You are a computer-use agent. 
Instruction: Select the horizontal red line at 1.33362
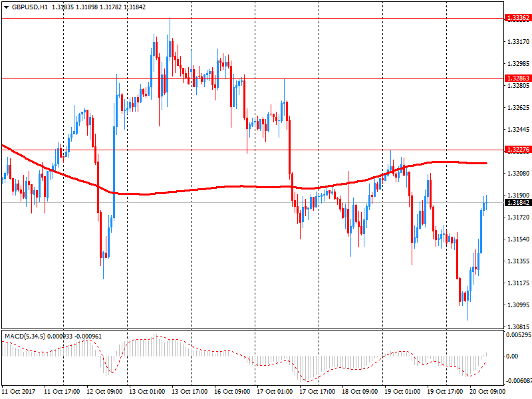click(253, 19)
